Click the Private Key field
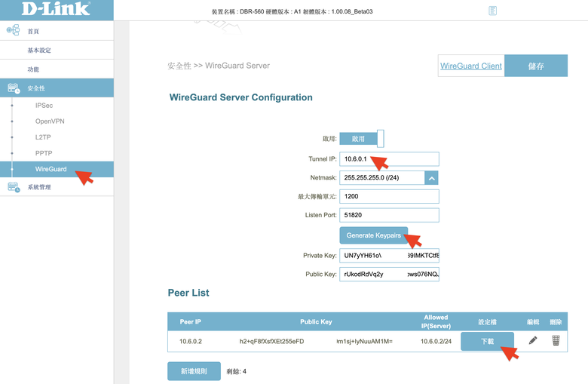The height and width of the screenshot is (384, 588). coord(389,256)
